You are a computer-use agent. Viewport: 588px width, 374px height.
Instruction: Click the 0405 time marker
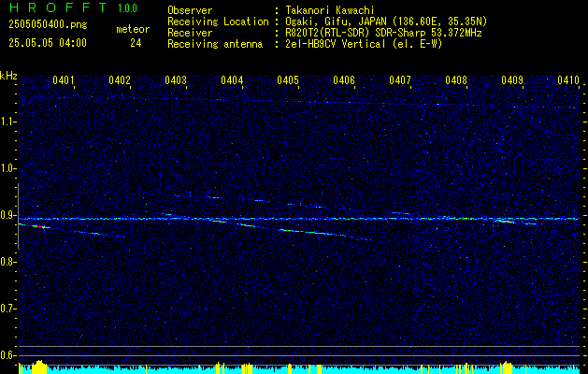288,80
